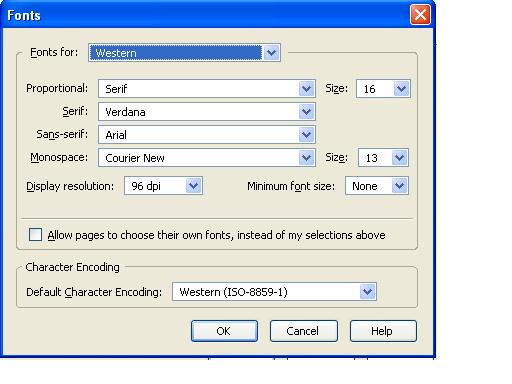Close the Fonts dialog window
The image size is (512, 384).
coord(420,15)
